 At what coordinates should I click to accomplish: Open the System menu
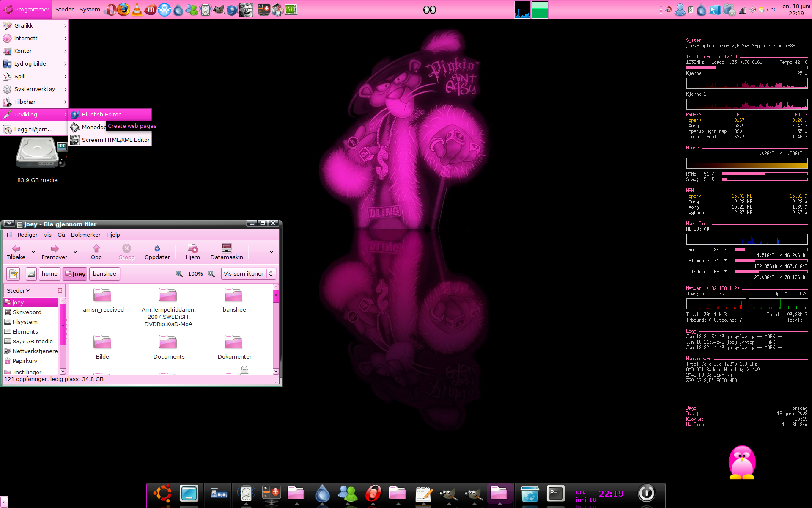pos(90,9)
